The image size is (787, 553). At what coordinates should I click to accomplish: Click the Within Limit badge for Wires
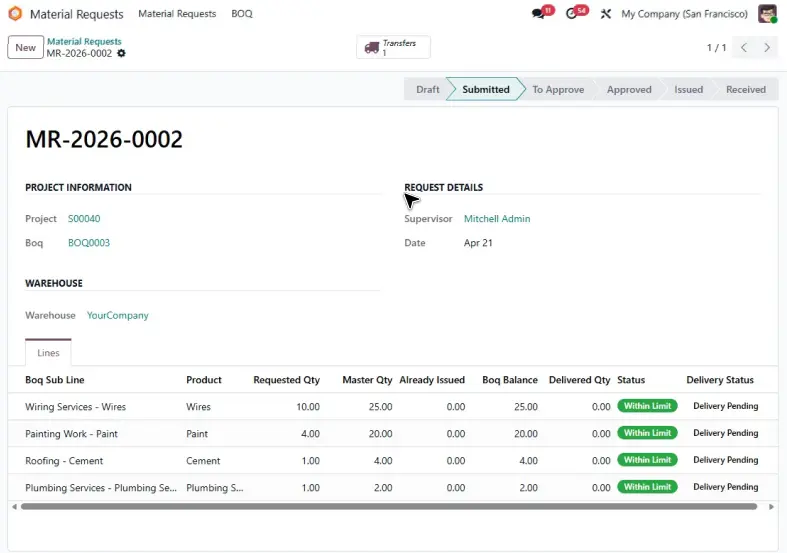click(x=647, y=406)
